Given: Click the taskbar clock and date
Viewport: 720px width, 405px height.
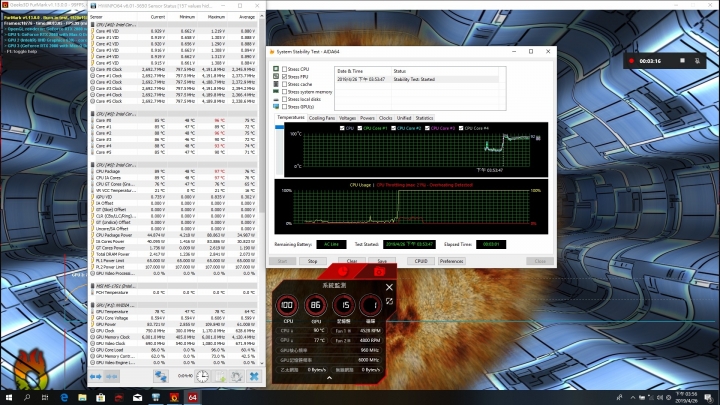Looking at the screenshot, I should (x=687, y=398).
